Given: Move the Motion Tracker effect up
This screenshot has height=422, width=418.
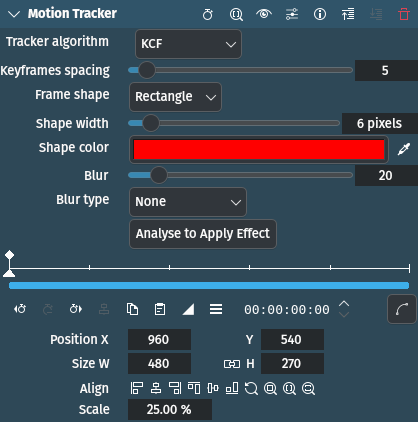Looking at the screenshot, I should click(348, 14).
